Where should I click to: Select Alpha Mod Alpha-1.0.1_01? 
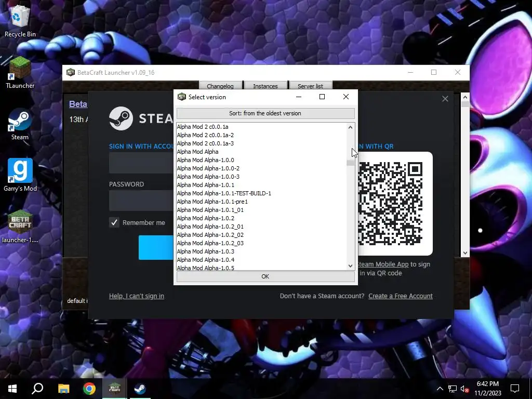tap(261, 210)
